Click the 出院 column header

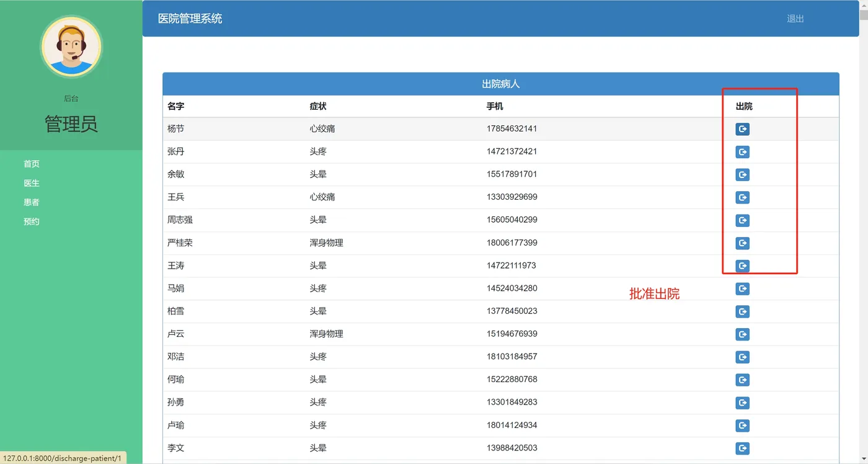(x=744, y=106)
